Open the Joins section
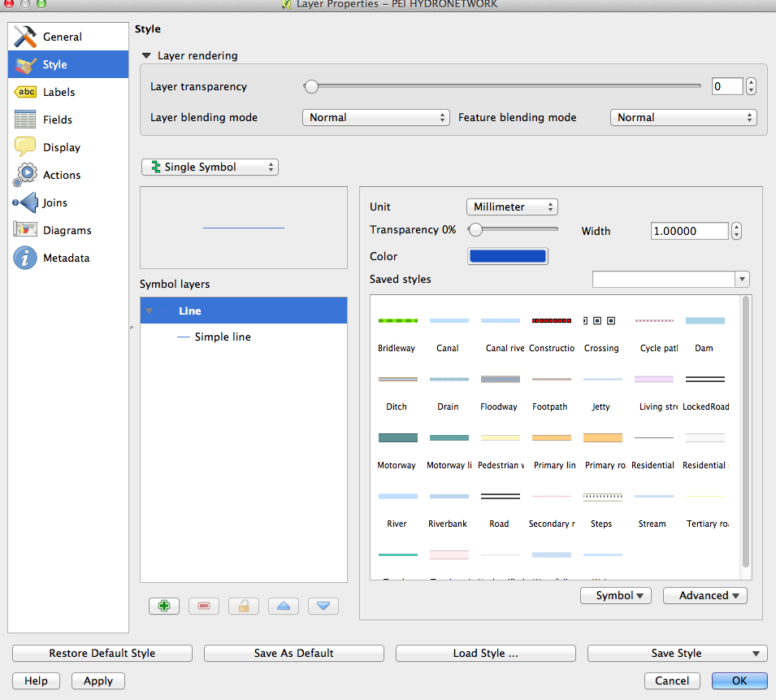Viewport: 776px width, 700px height. (55, 202)
